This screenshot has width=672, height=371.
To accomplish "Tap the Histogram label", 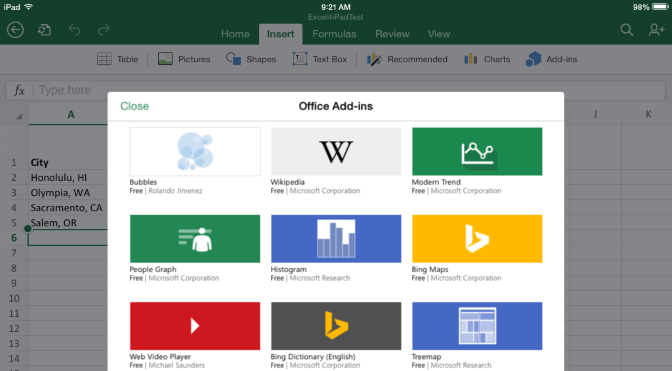I will click(x=288, y=269).
